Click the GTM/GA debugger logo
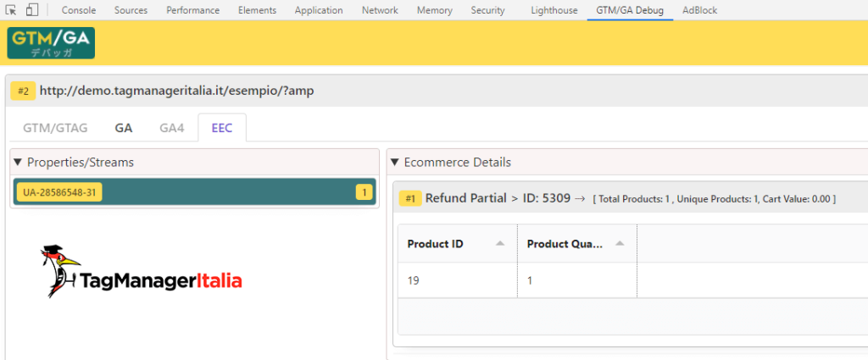The width and height of the screenshot is (868, 360). [51, 42]
